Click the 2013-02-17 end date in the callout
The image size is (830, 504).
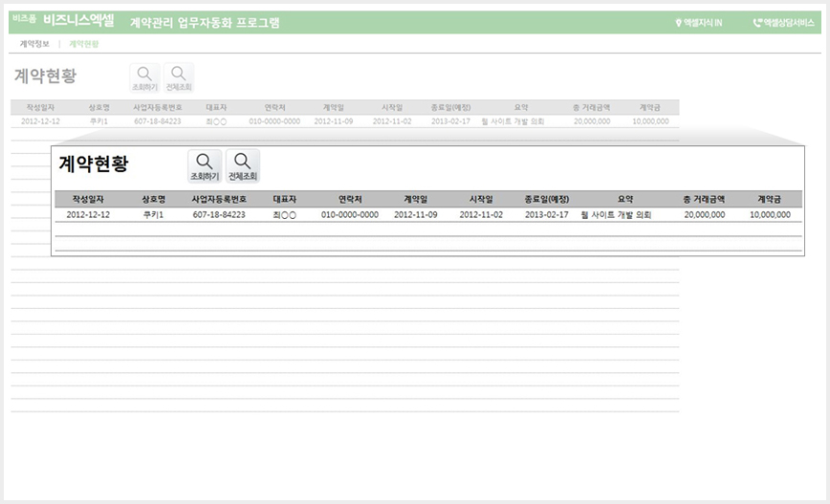(547, 214)
